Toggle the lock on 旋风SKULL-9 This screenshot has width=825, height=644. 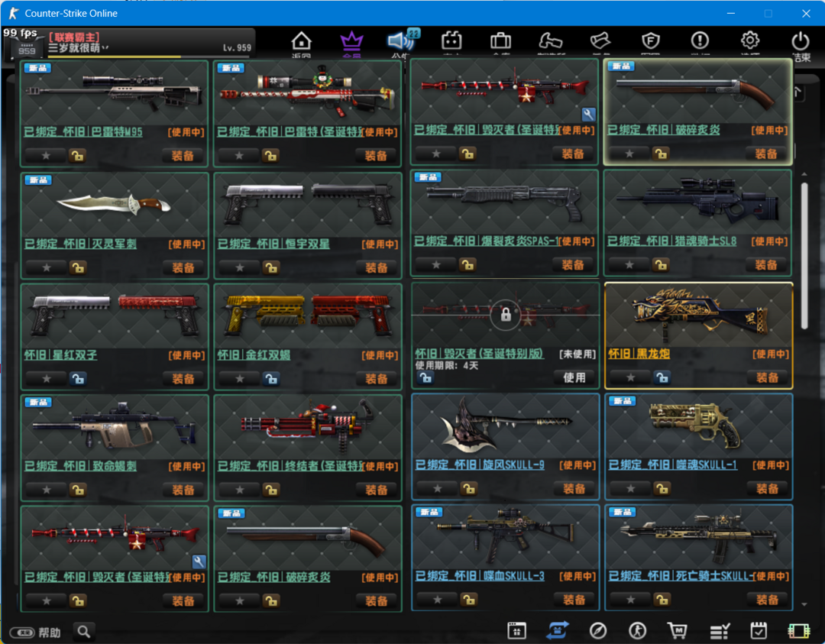tap(468, 489)
